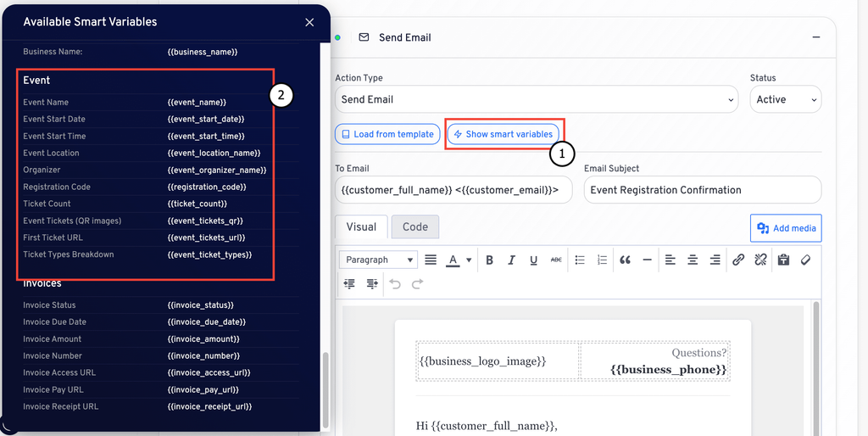Click the {{business_name}} variable
Image resolution: width=868 pixels, height=436 pixels.
point(202,52)
